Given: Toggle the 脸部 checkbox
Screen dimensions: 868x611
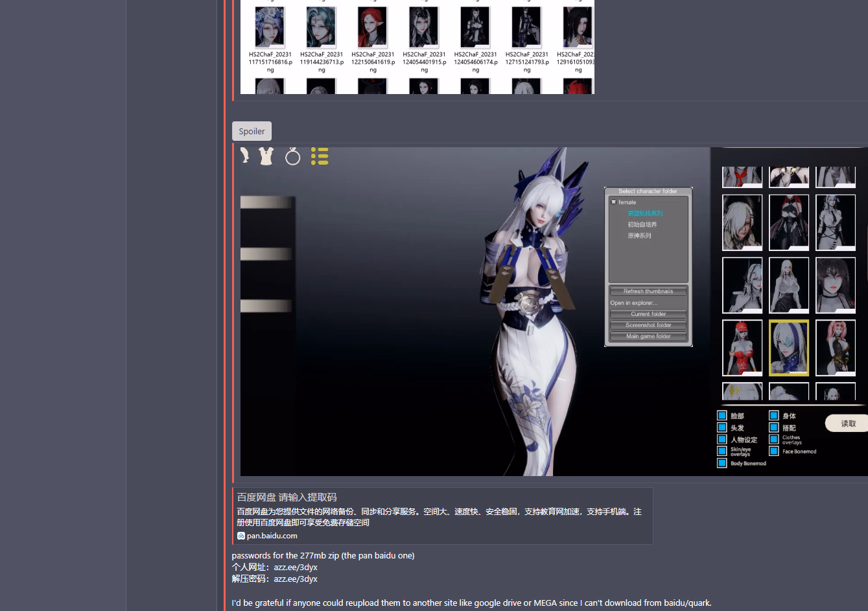Looking at the screenshot, I should pos(721,416).
